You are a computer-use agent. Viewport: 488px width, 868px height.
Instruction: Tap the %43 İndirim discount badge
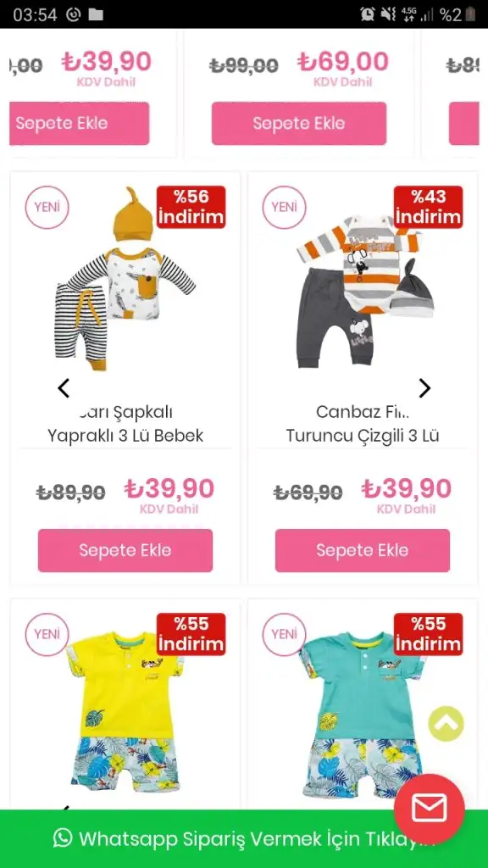[428, 207]
